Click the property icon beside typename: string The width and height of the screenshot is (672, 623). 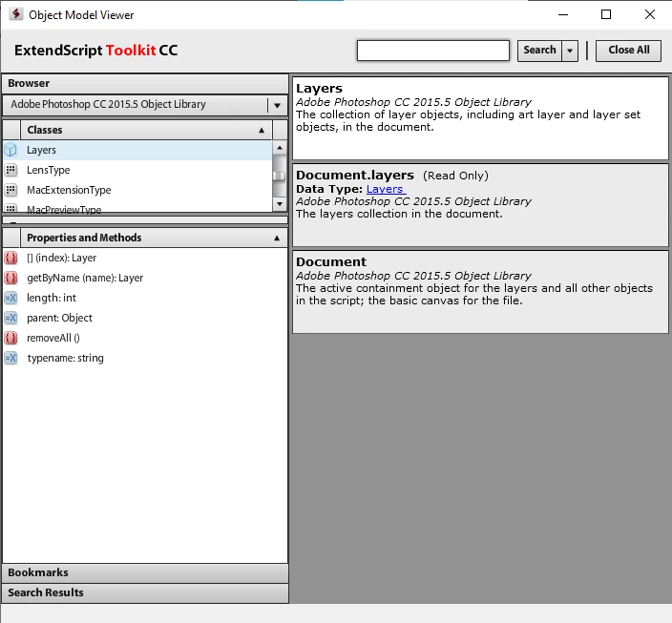click(10, 358)
